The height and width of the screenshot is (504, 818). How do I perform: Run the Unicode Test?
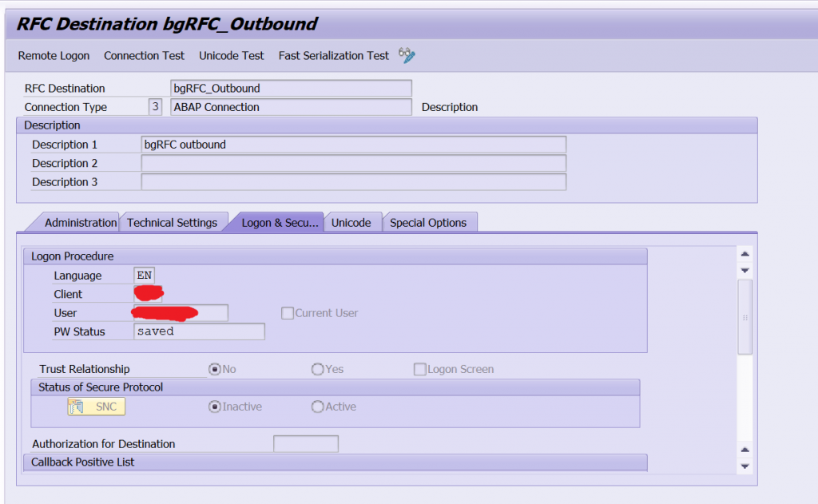click(232, 55)
